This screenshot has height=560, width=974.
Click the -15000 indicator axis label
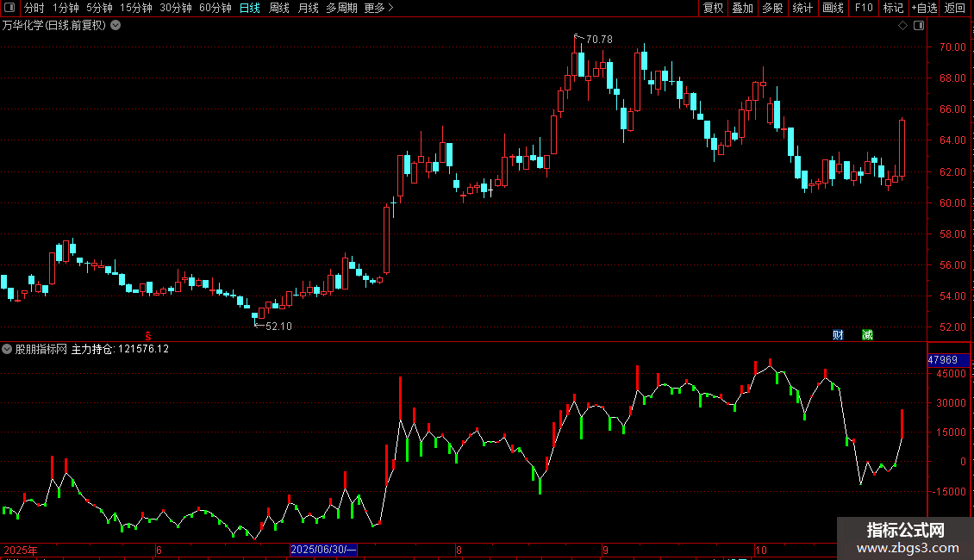[948, 491]
